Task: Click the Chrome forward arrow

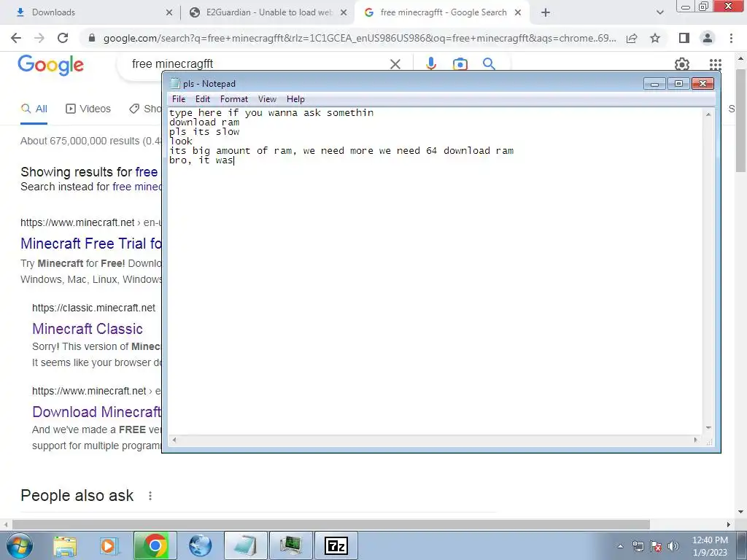Action: click(x=39, y=38)
